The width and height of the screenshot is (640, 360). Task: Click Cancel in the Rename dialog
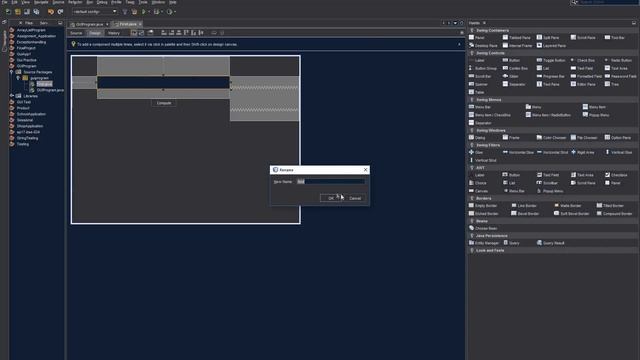(355, 198)
